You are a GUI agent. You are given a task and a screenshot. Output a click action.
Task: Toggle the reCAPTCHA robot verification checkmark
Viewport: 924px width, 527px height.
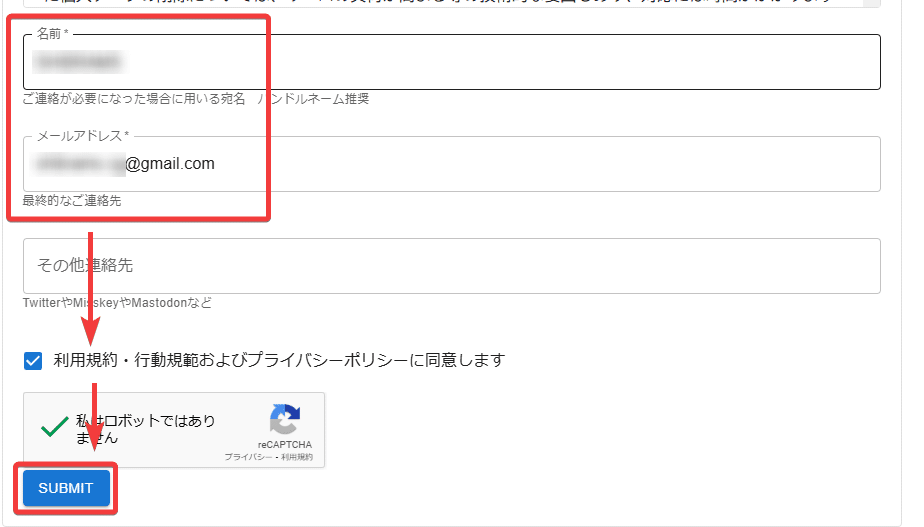click(x=54, y=427)
